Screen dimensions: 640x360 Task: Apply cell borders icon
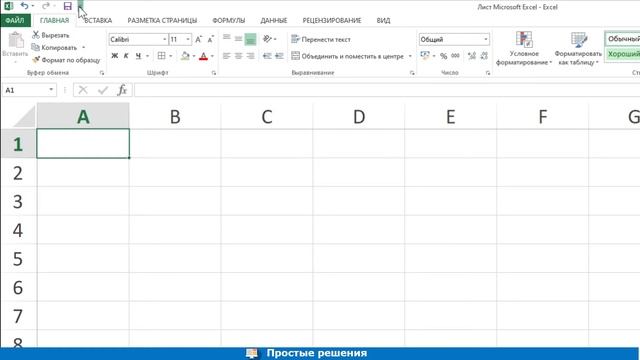pos(162,56)
